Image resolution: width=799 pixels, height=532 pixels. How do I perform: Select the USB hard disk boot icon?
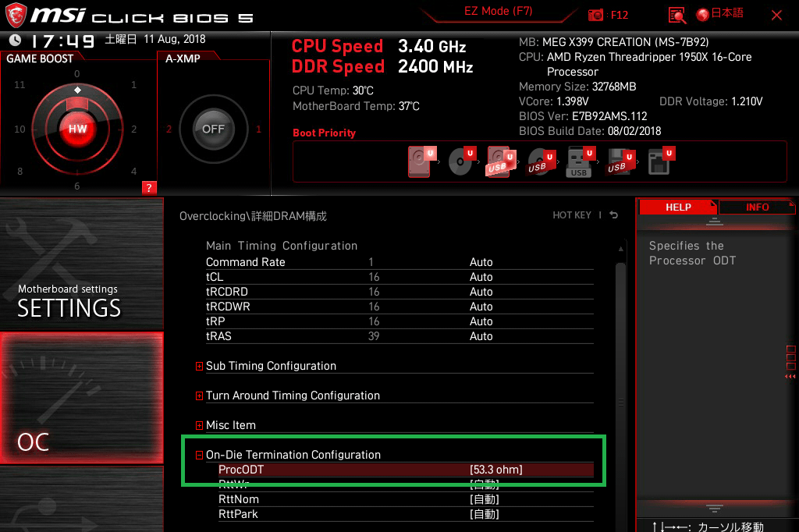coord(502,162)
